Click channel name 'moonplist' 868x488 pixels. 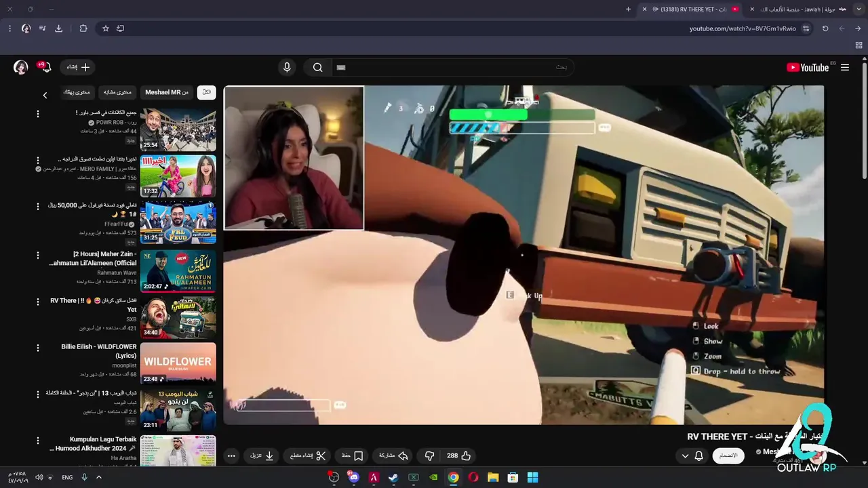click(x=124, y=365)
